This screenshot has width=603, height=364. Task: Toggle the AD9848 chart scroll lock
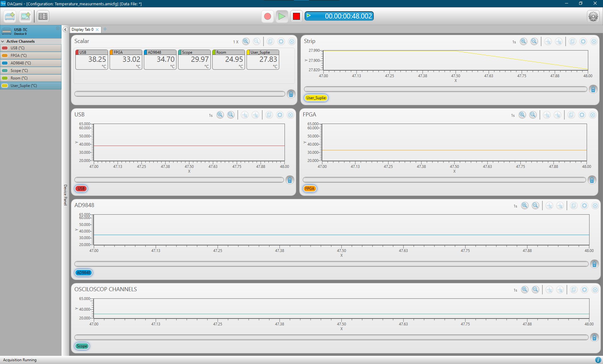594,264
